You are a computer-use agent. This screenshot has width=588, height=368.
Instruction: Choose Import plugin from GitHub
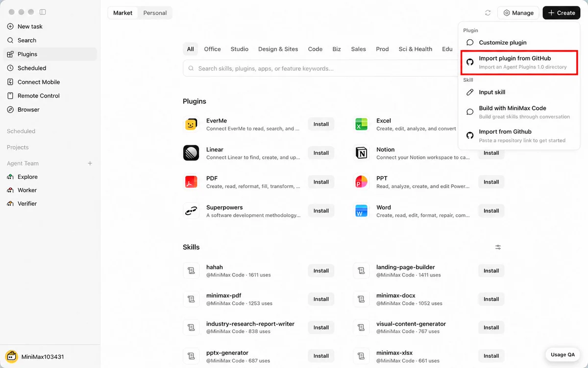click(519, 62)
